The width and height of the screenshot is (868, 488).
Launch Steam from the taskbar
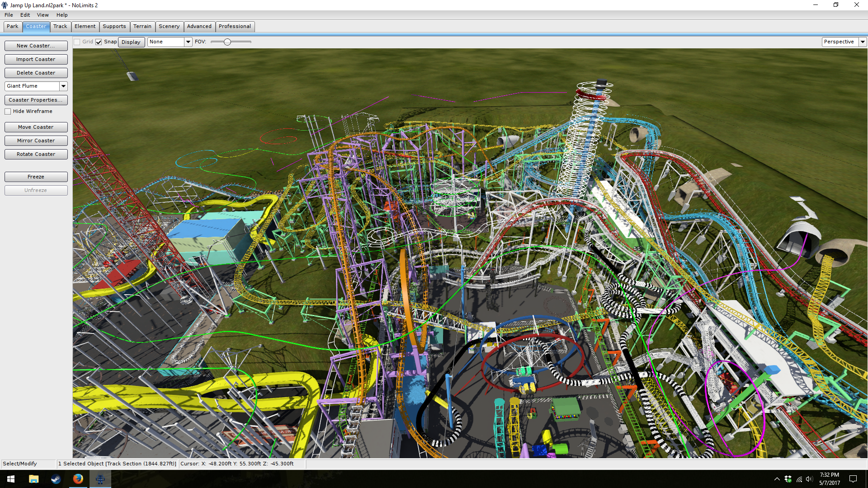point(56,479)
